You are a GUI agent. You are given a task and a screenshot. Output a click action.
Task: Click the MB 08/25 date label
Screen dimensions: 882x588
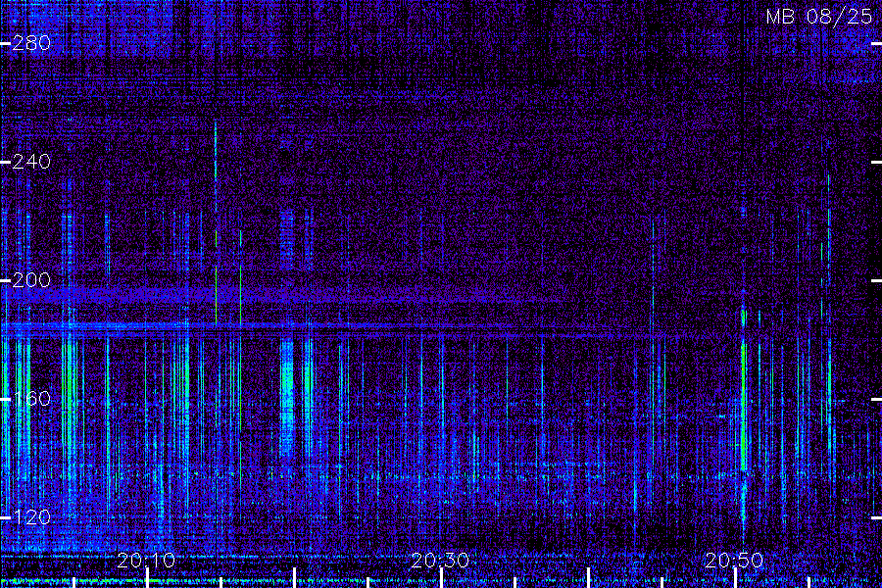click(x=819, y=17)
